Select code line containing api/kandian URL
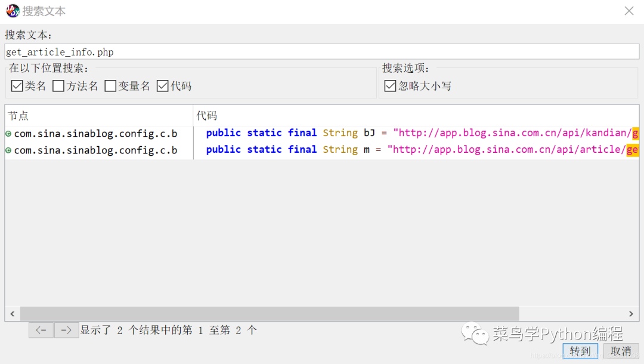The height and width of the screenshot is (364, 644). (416, 133)
